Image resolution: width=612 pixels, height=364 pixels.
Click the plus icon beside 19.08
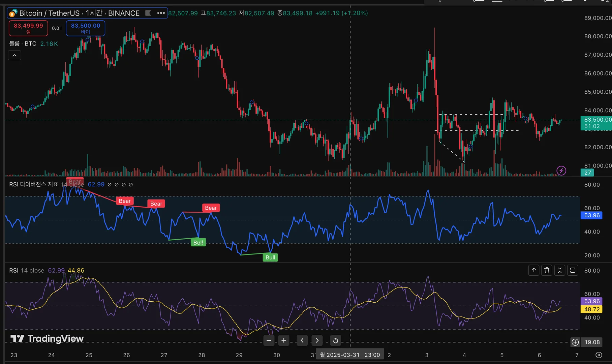point(575,342)
